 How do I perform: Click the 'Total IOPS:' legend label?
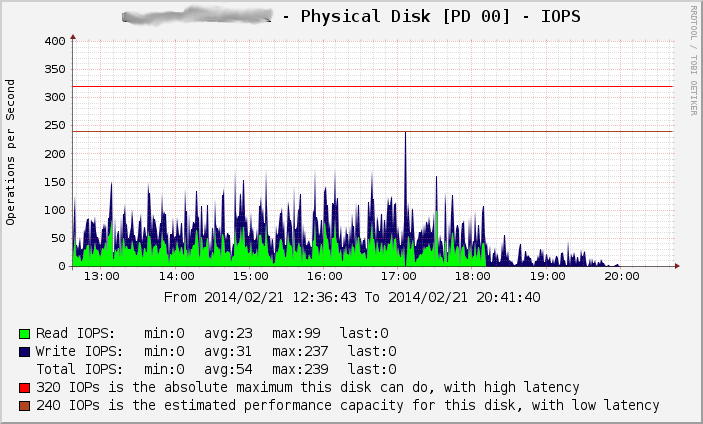point(79,369)
